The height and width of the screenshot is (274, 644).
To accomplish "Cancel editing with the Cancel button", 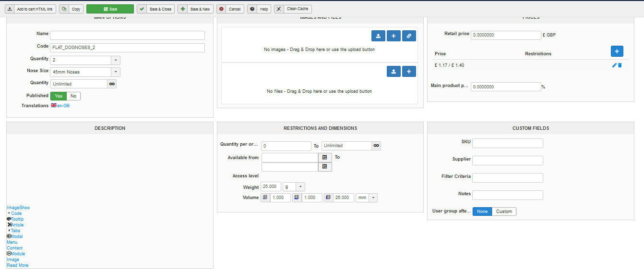I will pos(230,9).
